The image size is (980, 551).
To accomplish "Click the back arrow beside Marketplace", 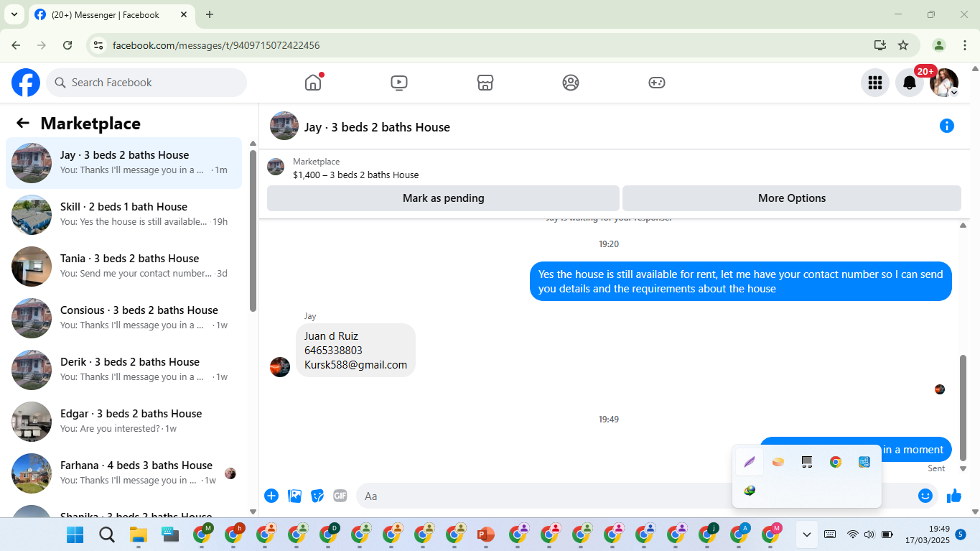I will click(x=23, y=123).
